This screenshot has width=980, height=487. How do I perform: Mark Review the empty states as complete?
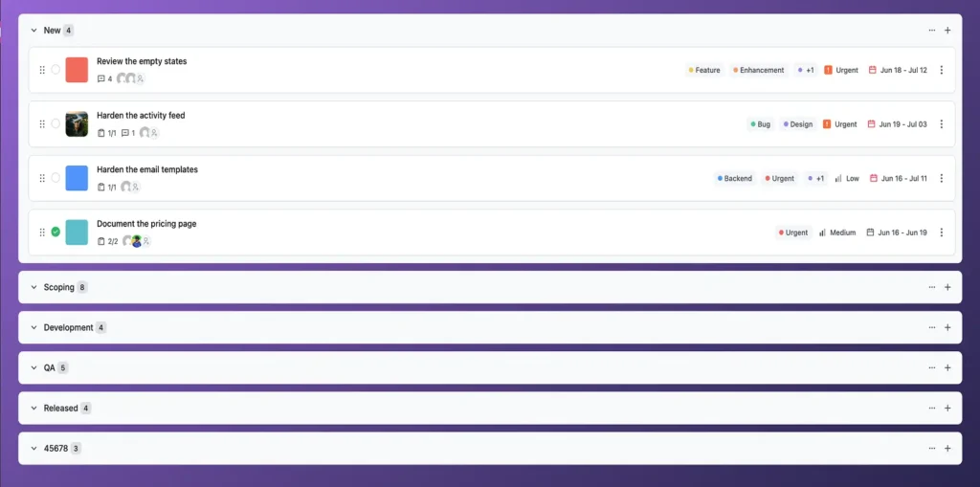56,70
